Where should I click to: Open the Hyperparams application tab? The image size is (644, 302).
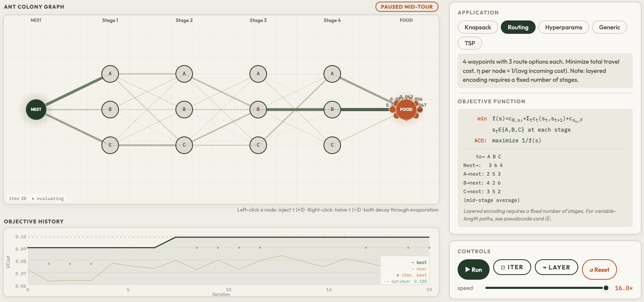click(x=563, y=27)
